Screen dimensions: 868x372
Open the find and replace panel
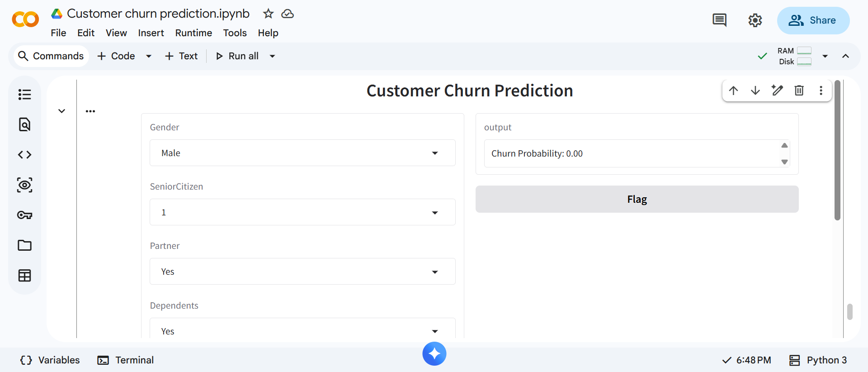(24, 124)
